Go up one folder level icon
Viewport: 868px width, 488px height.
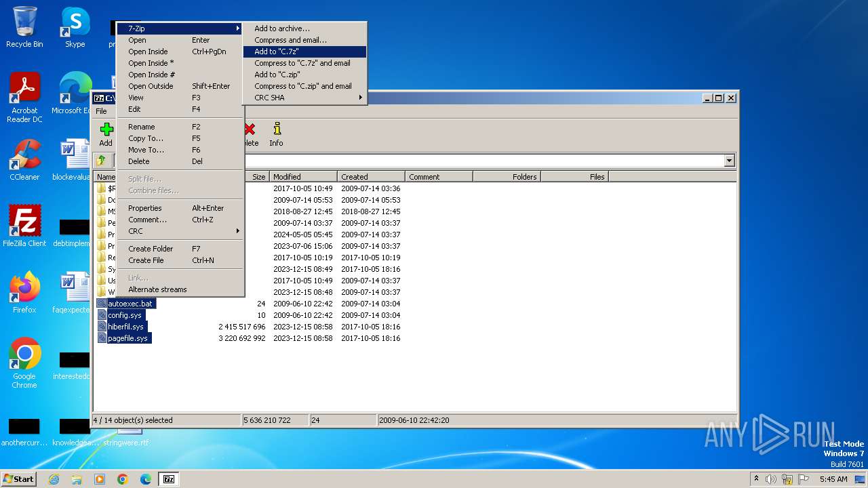[x=102, y=161]
